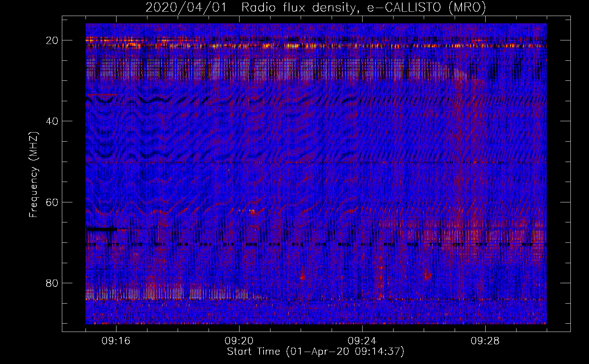The image size is (589, 364).
Task: Click the time tick label "09:16"
Action: (116, 341)
